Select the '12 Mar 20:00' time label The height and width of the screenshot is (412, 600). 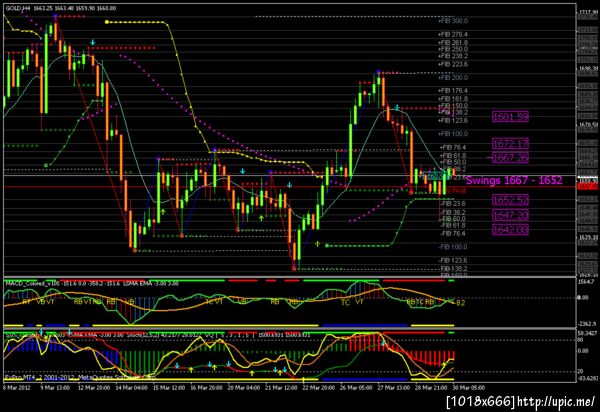coord(94,388)
